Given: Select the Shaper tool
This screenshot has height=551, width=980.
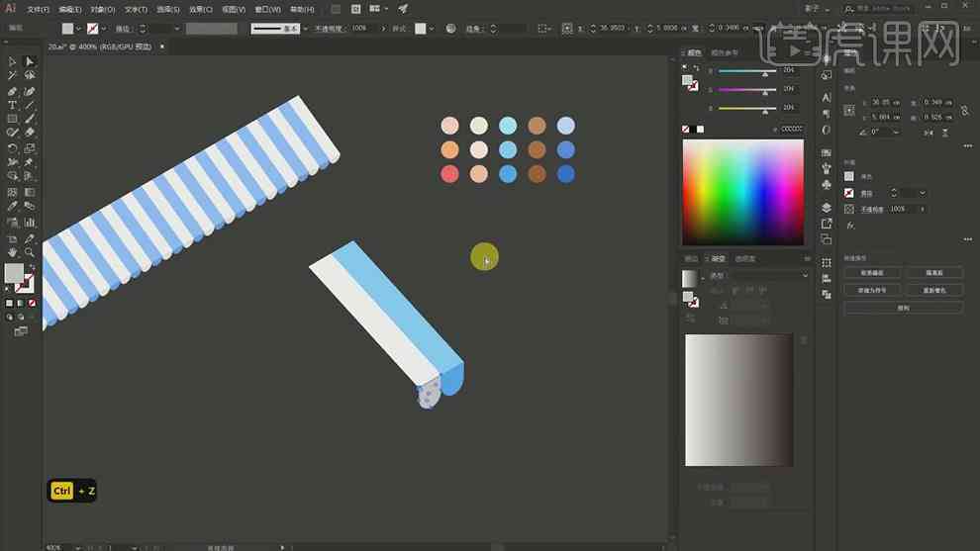Looking at the screenshot, I should 12,133.
